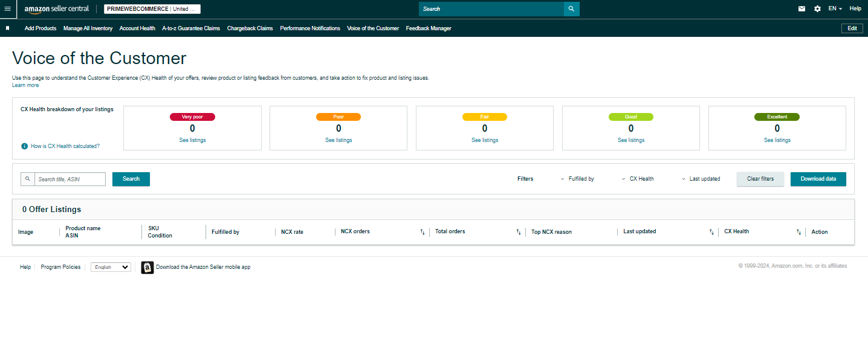Click the light green Good badge

pos(631,117)
